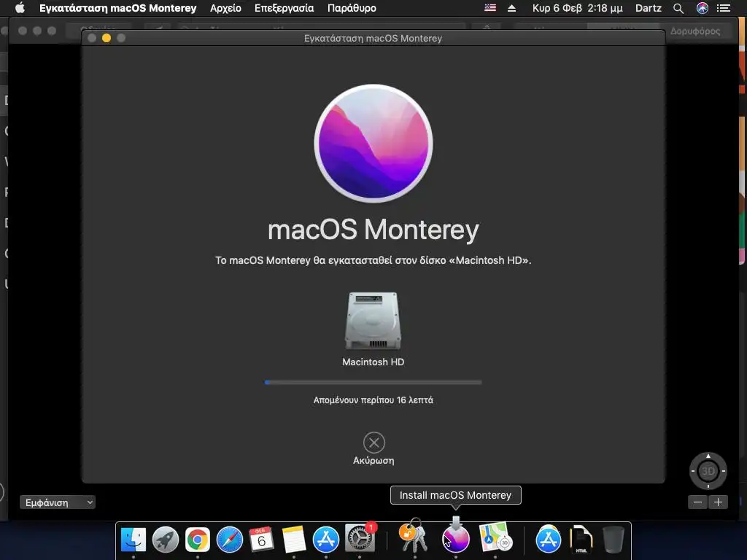The image size is (747, 560).
Task: Open the Εγκατάσταση macOS Monterey app menu
Action: (x=117, y=8)
